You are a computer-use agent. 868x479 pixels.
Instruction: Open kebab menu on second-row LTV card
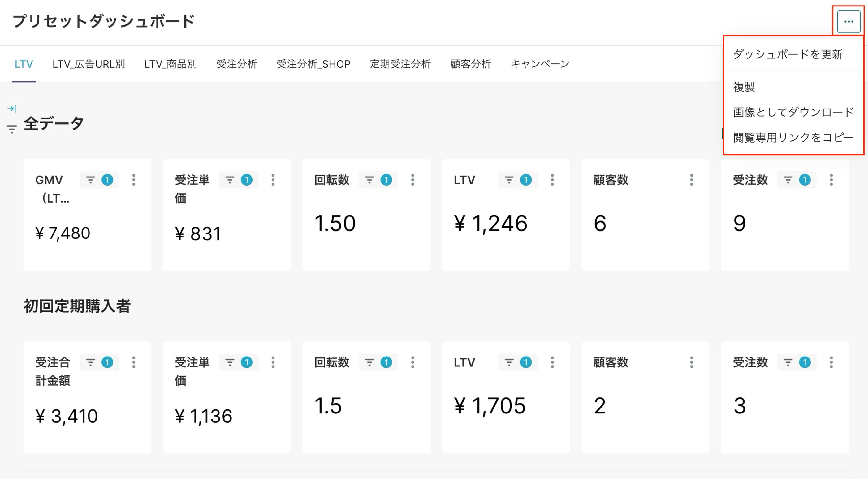click(552, 362)
